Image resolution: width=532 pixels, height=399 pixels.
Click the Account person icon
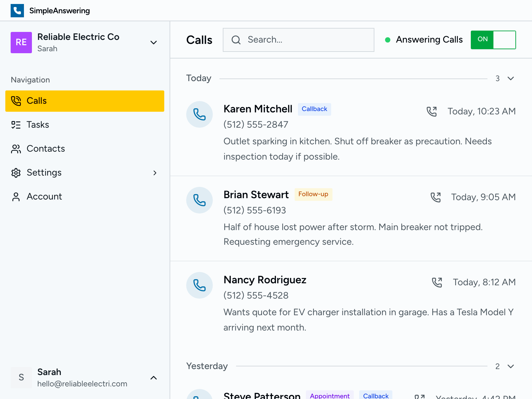(x=15, y=197)
